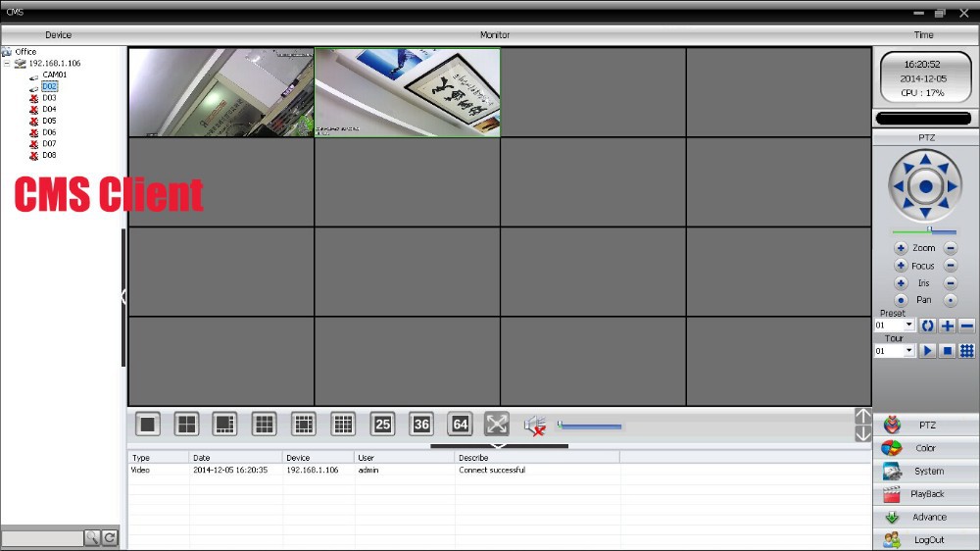Screen dimensions: 980x551
Task: Click the search magnifier icon
Action: click(92, 537)
